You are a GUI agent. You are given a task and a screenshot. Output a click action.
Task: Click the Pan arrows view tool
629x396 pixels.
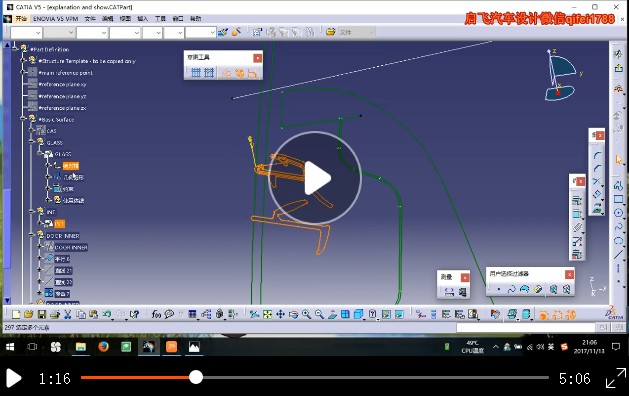click(280, 315)
